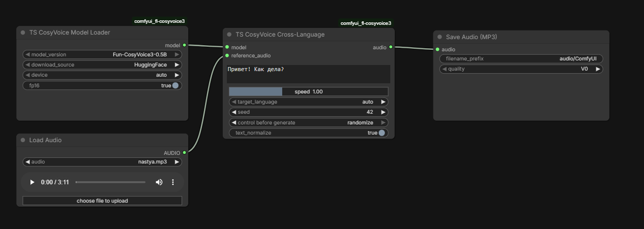644x229 pixels.
Task: Play the nastya.mp3 audio preview
Action: click(32, 182)
